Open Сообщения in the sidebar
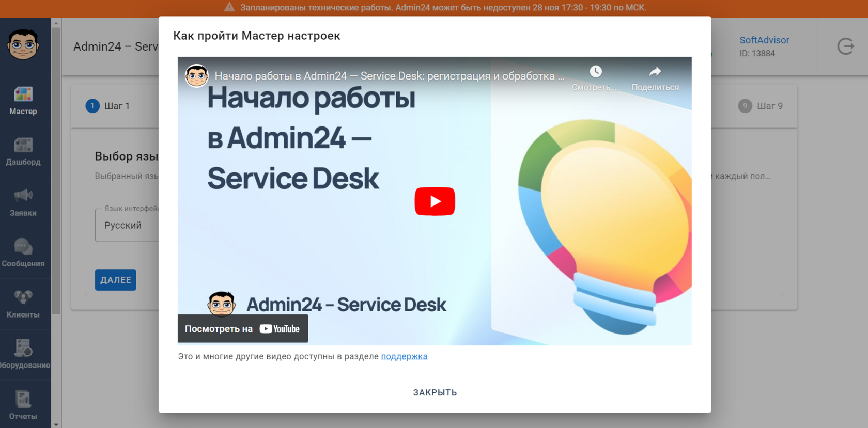The height and width of the screenshot is (428, 868). [x=23, y=253]
